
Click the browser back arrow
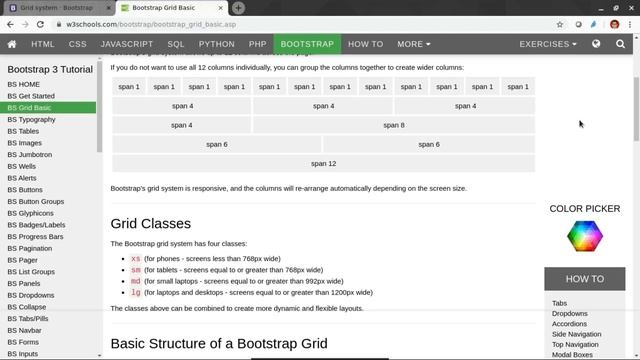[x=10, y=24]
